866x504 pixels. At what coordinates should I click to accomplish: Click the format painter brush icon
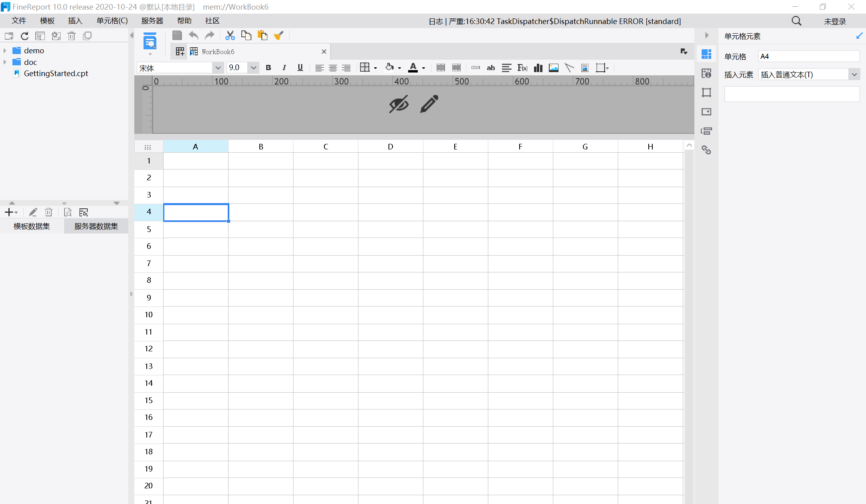click(x=279, y=36)
